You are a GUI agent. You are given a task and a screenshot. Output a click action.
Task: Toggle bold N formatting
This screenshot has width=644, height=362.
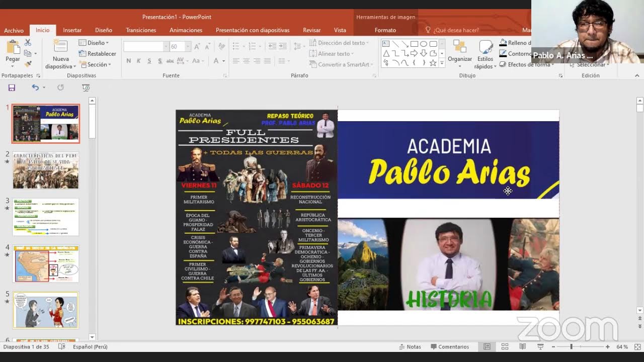[x=129, y=61]
